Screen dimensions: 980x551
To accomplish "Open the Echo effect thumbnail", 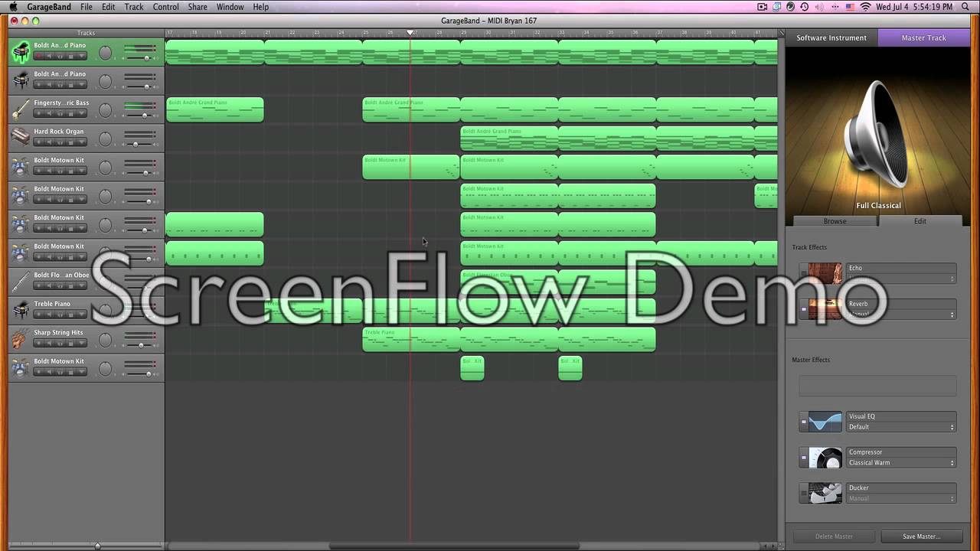I will click(825, 273).
